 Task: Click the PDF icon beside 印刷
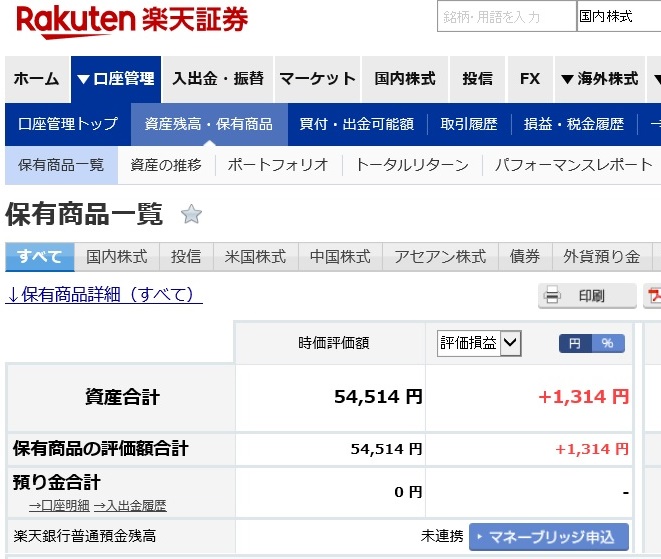pyautogui.click(x=653, y=296)
